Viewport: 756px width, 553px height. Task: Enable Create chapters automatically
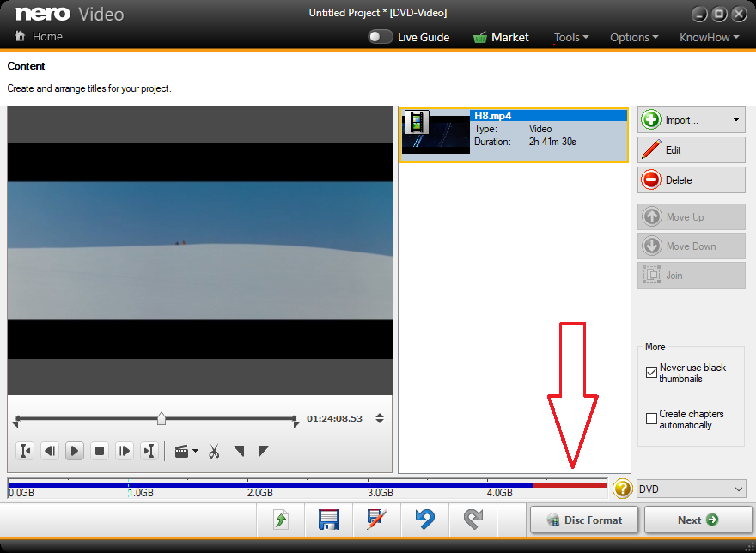pyautogui.click(x=652, y=418)
